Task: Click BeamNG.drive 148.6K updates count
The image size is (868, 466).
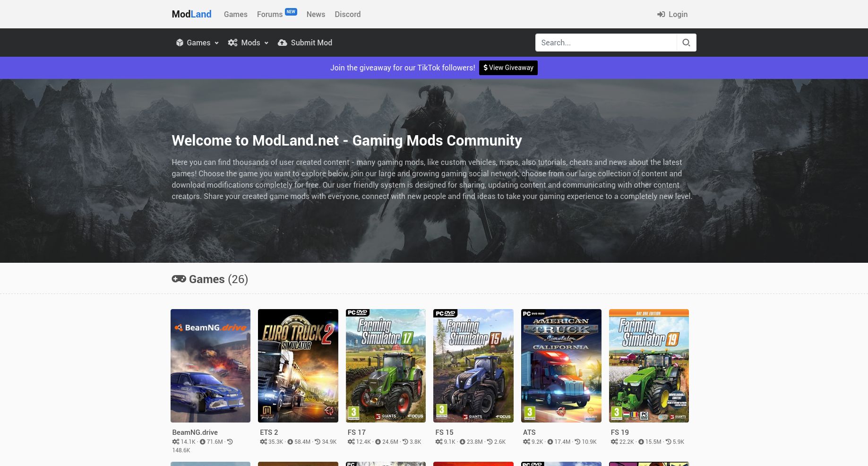Action: pos(181,450)
